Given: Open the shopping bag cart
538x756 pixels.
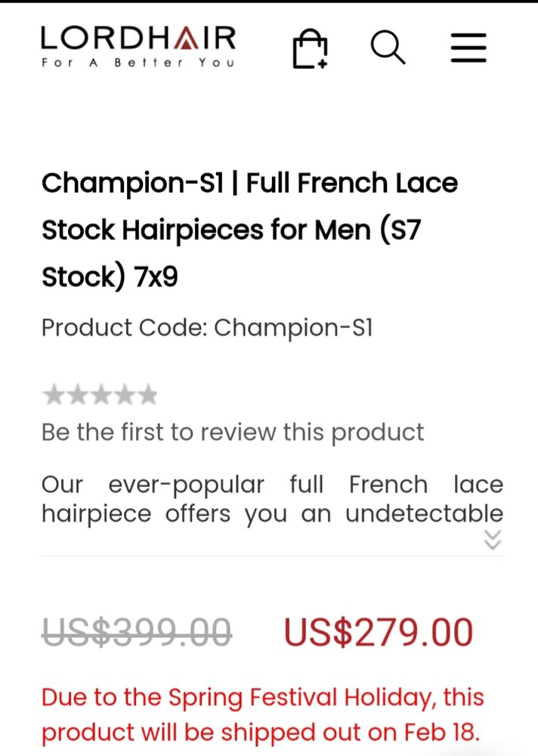Looking at the screenshot, I should (310, 48).
